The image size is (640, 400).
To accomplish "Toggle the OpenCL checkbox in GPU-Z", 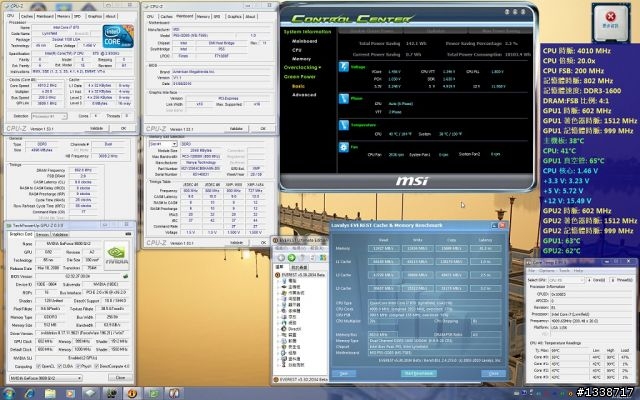I will tap(39, 367).
